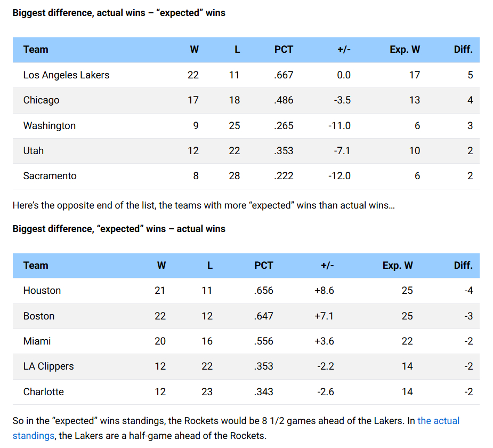Click the "+/-" header in bottom table
493x448 pixels.
327,266
